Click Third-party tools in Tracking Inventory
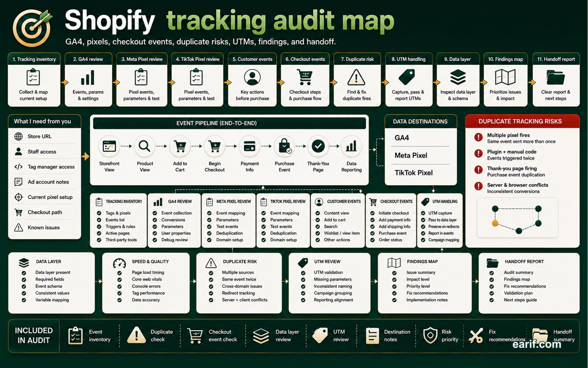 coord(121,240)
